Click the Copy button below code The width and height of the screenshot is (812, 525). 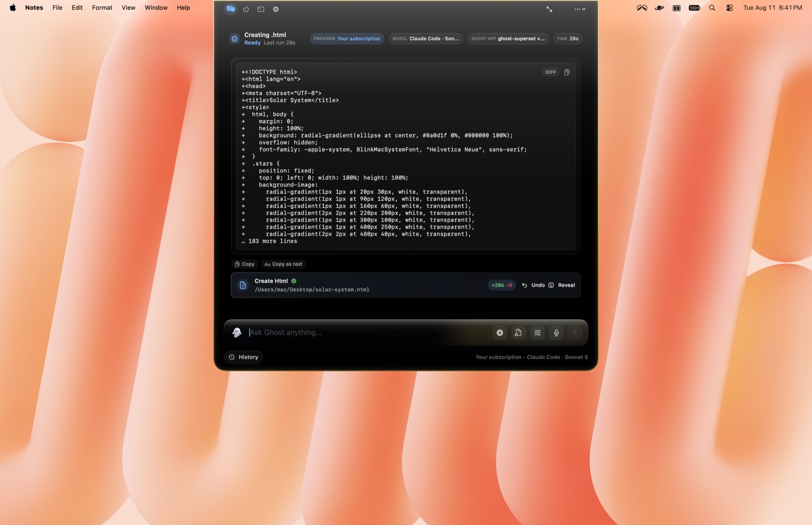[245, 264]
